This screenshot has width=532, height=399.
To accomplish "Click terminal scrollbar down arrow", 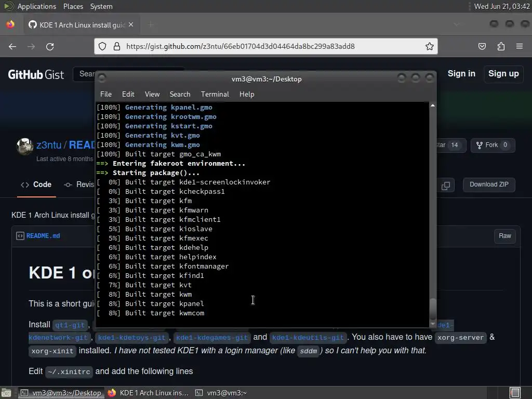I will click(x=433, y=324).
